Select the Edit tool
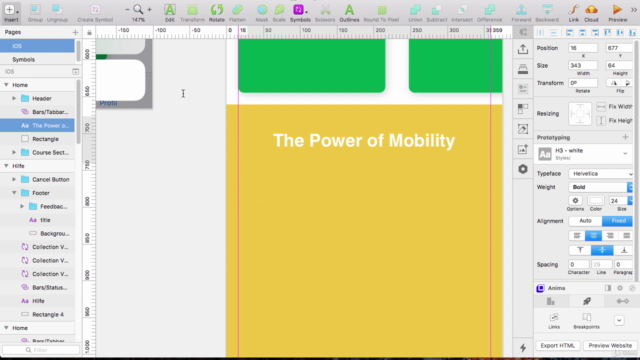 pos(170,13)
